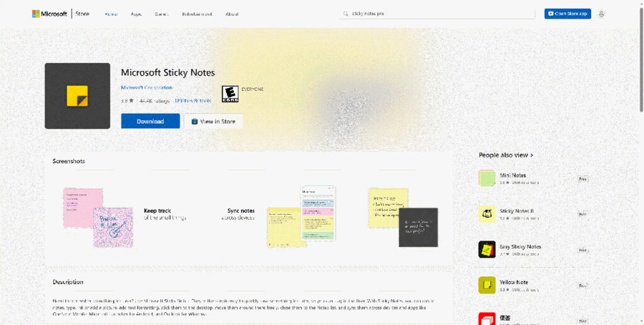
Task: Open Utilities & tools category link
Action: [192, 100]
